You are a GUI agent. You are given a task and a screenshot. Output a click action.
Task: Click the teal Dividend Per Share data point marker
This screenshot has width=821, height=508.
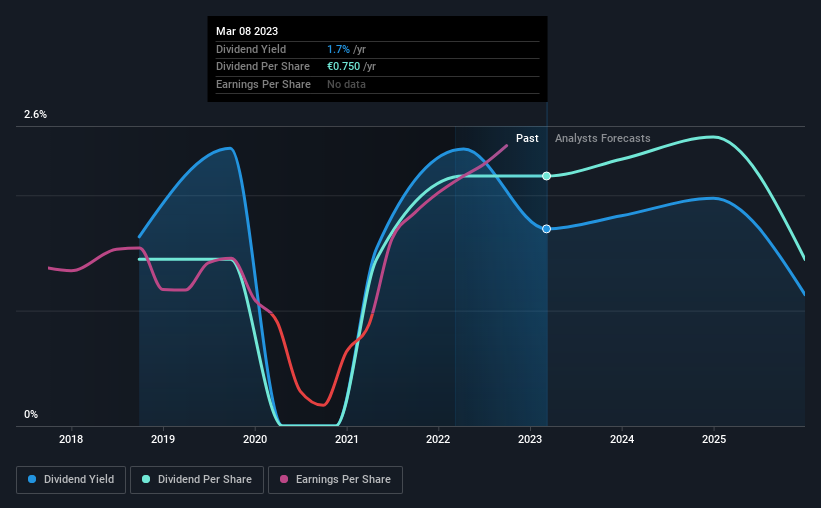[546, 176]
